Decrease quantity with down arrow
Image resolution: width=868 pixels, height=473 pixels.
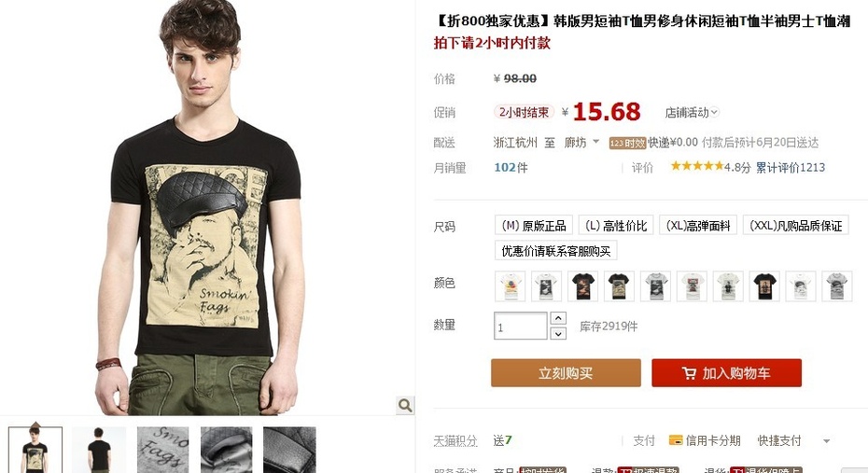(558, 334)
